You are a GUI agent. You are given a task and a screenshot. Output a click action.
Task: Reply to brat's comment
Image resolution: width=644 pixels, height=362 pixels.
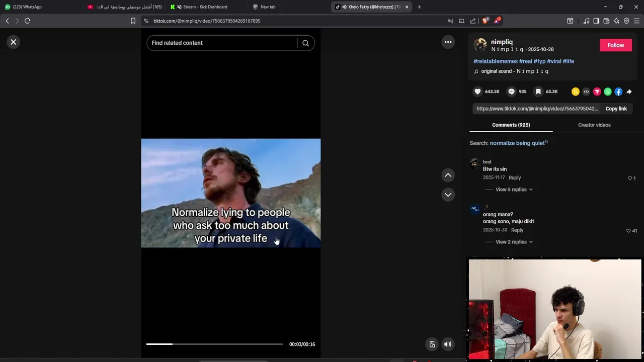click(515, 177)
